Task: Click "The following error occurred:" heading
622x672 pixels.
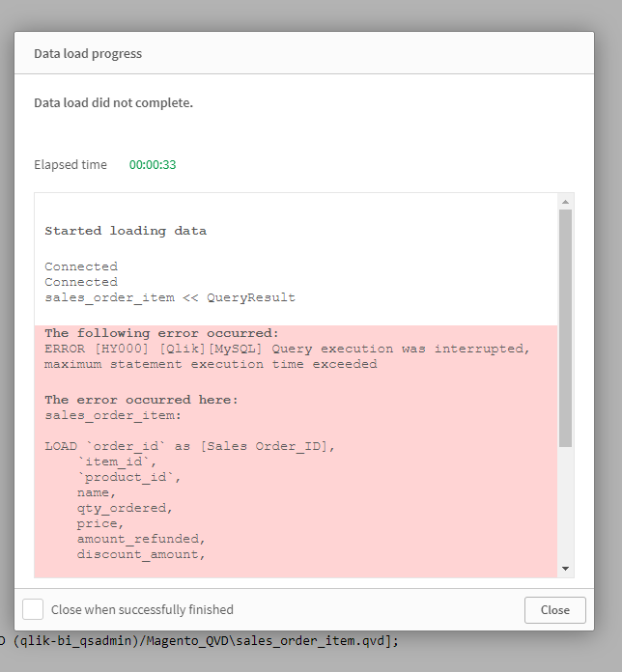Action: point(161,333)
